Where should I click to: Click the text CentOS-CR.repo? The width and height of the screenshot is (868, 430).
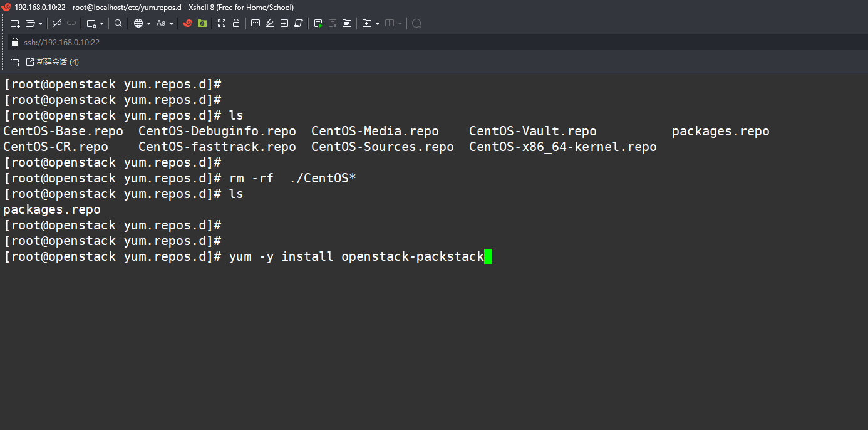(56, 147)
